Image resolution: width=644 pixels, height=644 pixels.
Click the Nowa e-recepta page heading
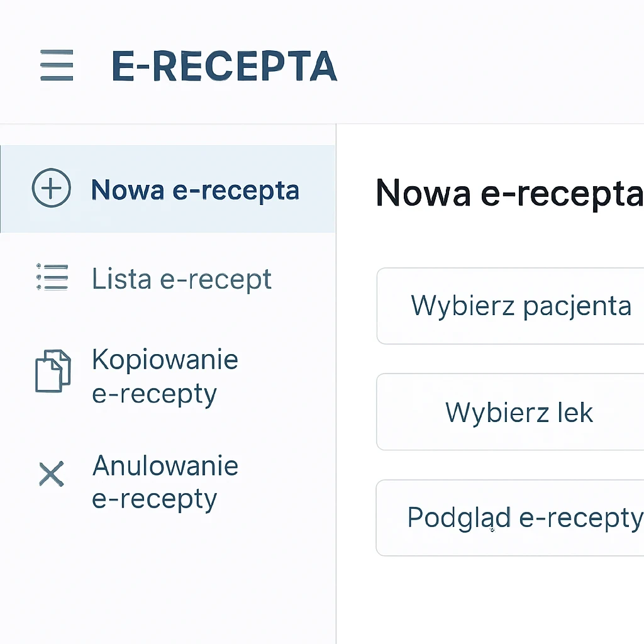click(508, 194)
